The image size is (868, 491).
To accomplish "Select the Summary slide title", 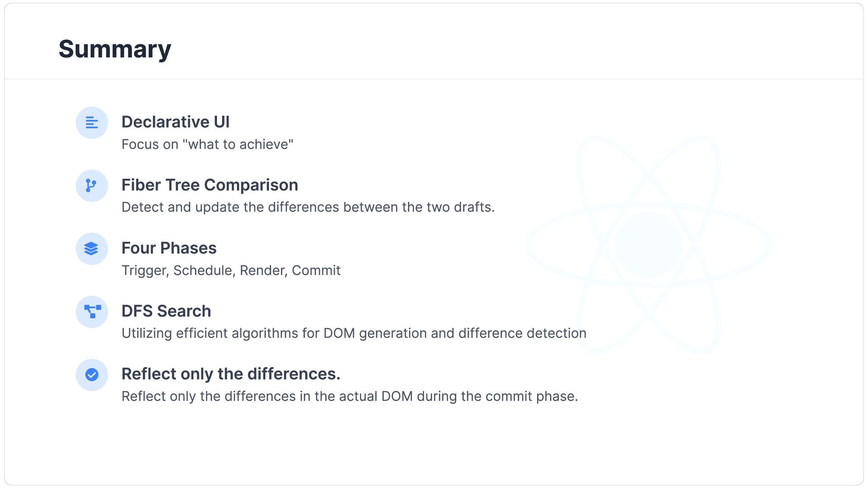I will 115,49.
